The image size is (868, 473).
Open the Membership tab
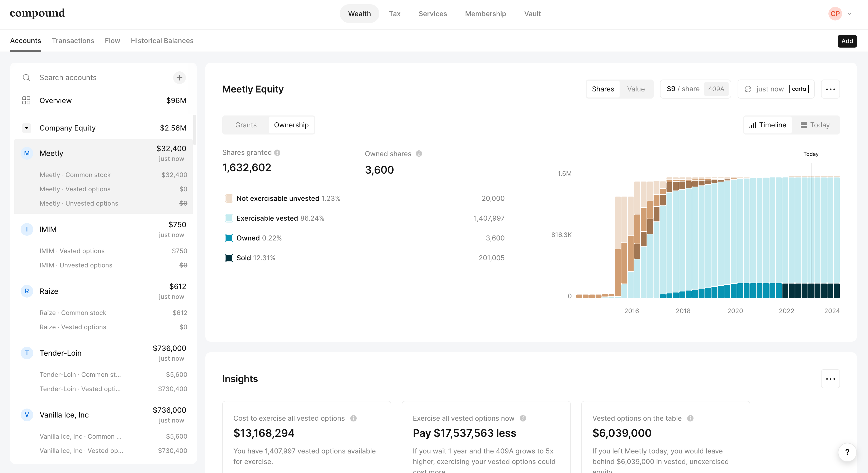(x=485, y=14)
